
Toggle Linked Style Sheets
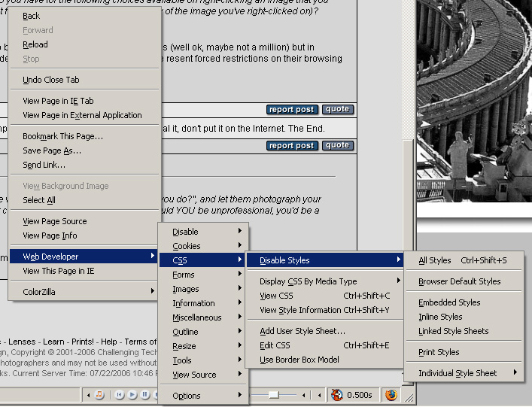464,331
